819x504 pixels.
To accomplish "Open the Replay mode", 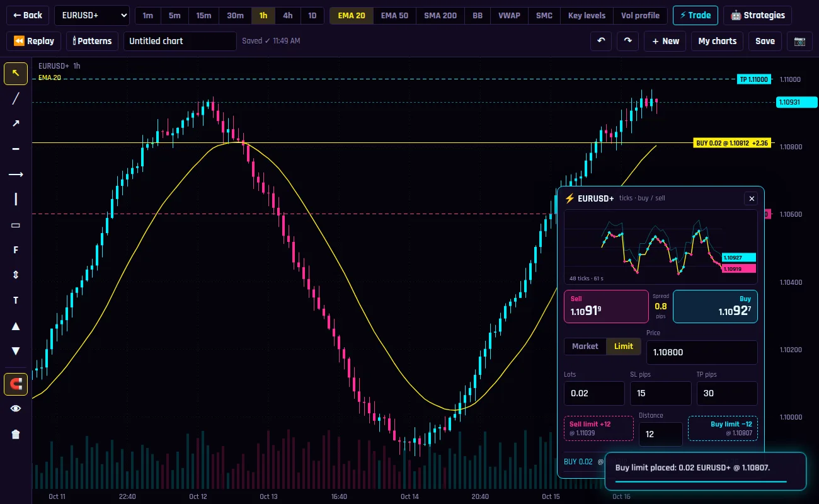I will [34, 41].
